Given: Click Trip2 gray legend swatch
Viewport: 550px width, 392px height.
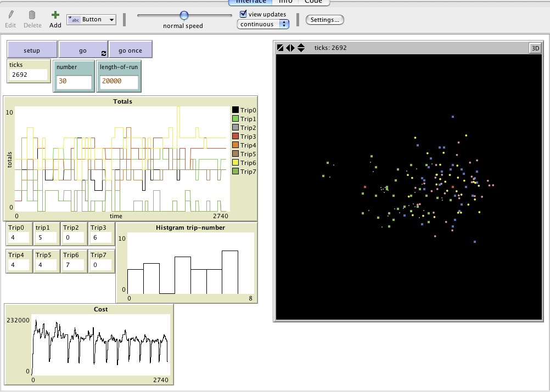Looking at the screenshot, I should pos(235,128).
